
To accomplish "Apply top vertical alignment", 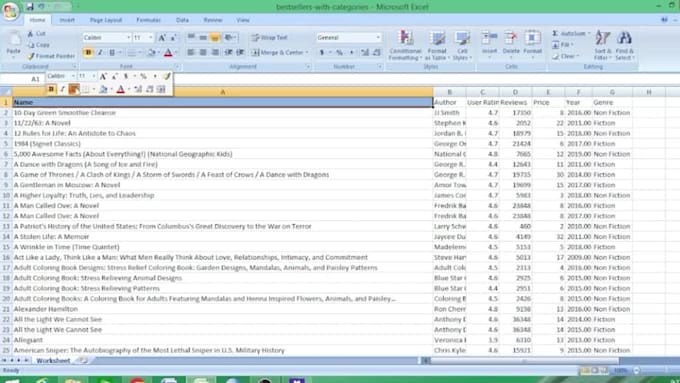I will point(191,38).
